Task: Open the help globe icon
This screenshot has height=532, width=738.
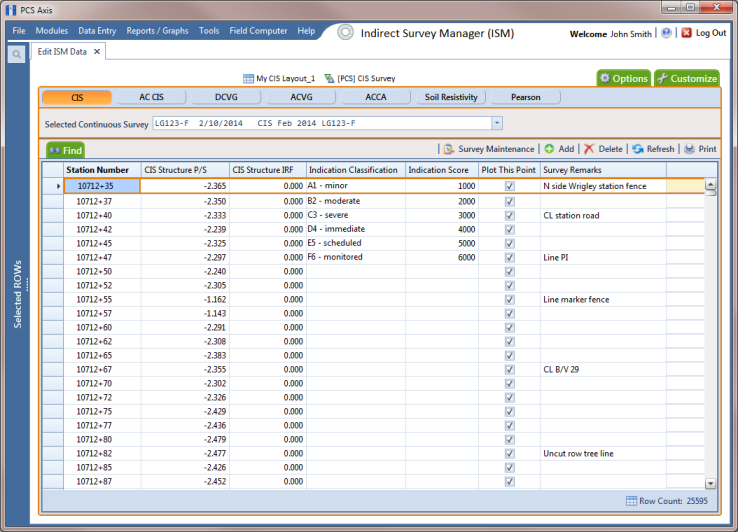Action: tap(666, 33)
